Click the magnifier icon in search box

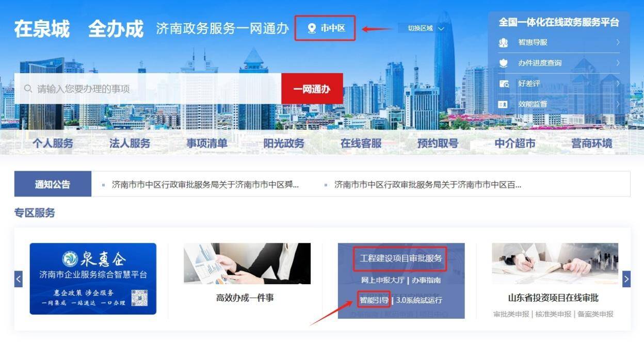28,89
